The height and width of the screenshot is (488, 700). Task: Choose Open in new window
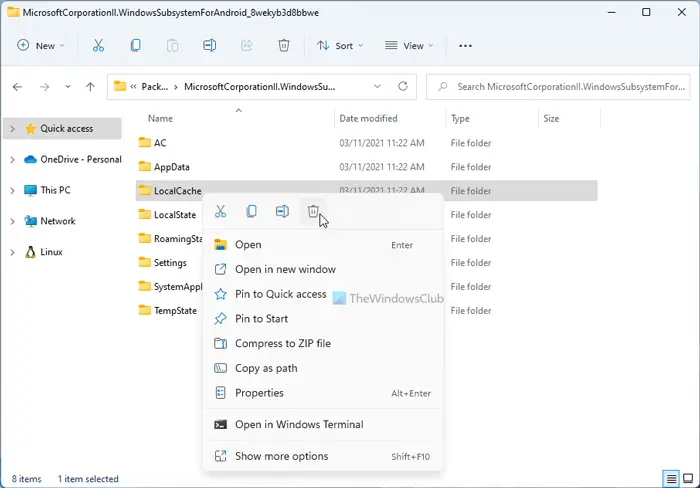tap(322, 269)
